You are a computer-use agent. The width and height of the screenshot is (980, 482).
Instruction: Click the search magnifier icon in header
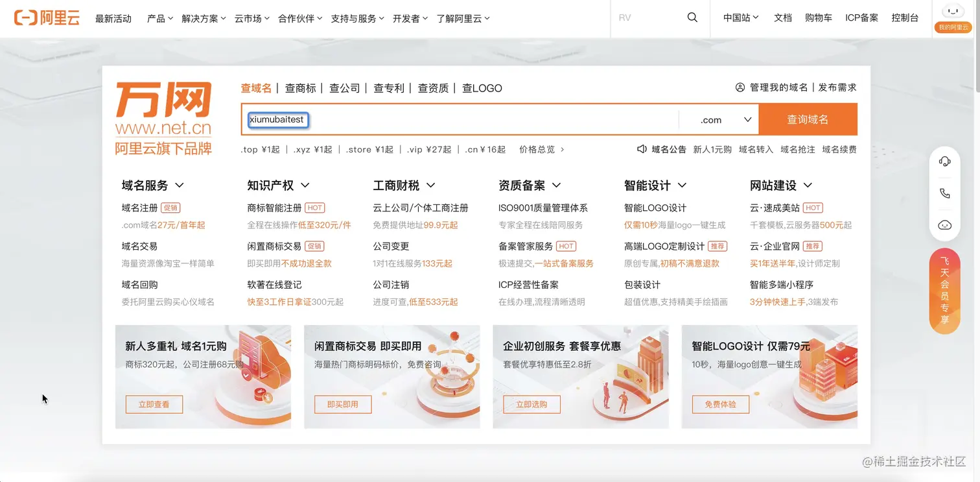pos(692,18)
